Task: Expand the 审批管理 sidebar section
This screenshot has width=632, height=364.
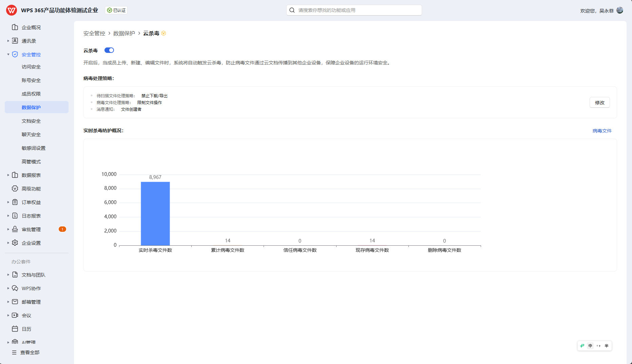Action: tap(8, 229)
